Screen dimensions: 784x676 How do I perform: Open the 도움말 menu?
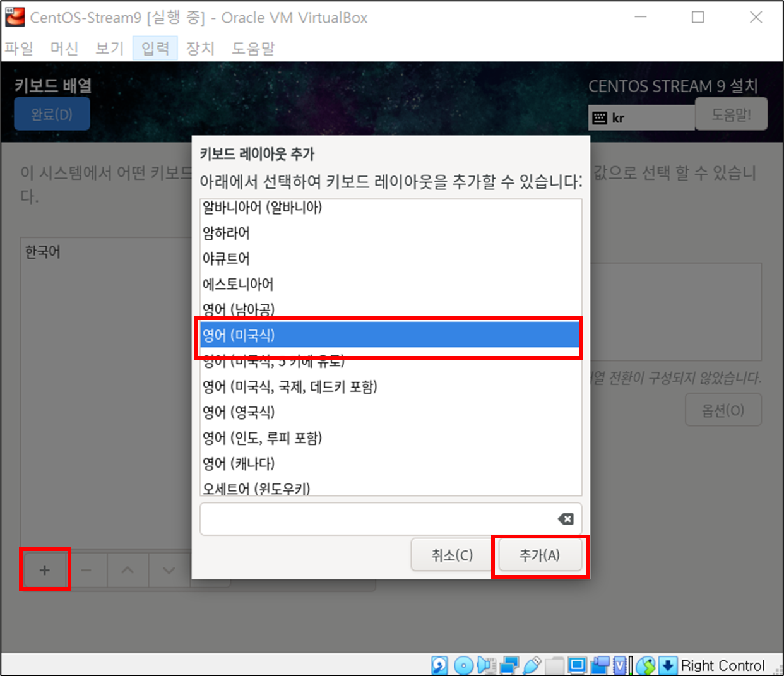coord(253,48)
